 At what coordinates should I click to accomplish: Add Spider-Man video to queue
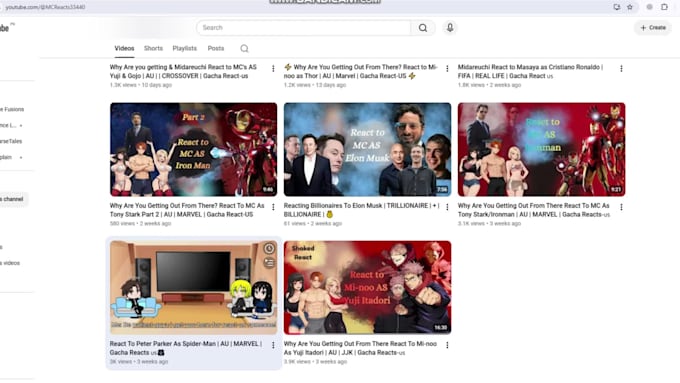click(x=269, y=262)
